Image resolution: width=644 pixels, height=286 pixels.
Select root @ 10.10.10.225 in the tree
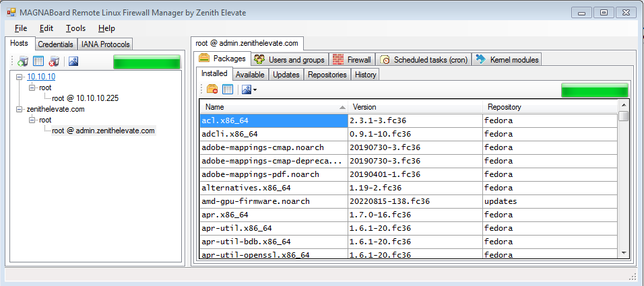(x=86, y=98)
